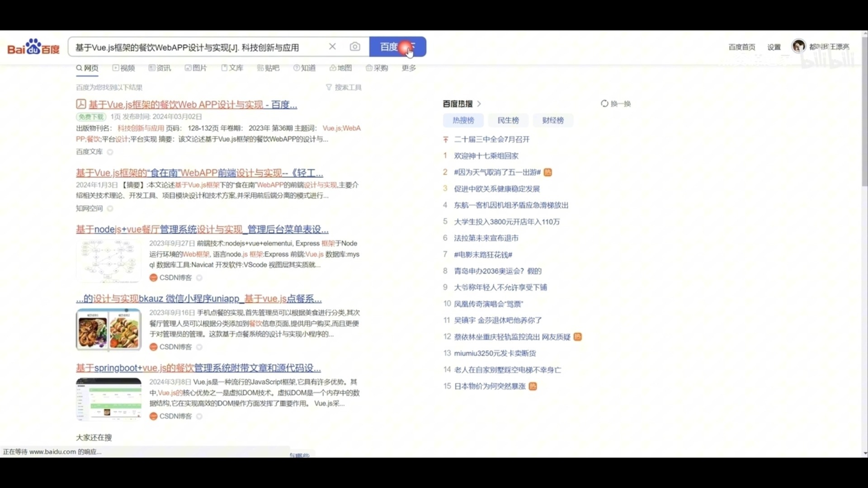Select the 财经榜 tab
Screen dimensions: 868x488
[553, 121]
